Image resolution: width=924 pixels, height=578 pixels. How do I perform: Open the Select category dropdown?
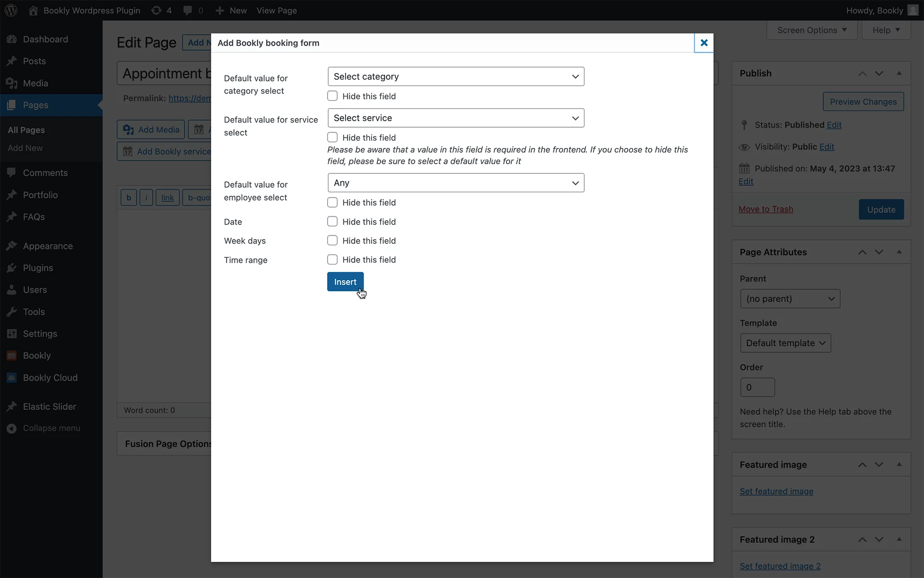(x=456, y=76)
